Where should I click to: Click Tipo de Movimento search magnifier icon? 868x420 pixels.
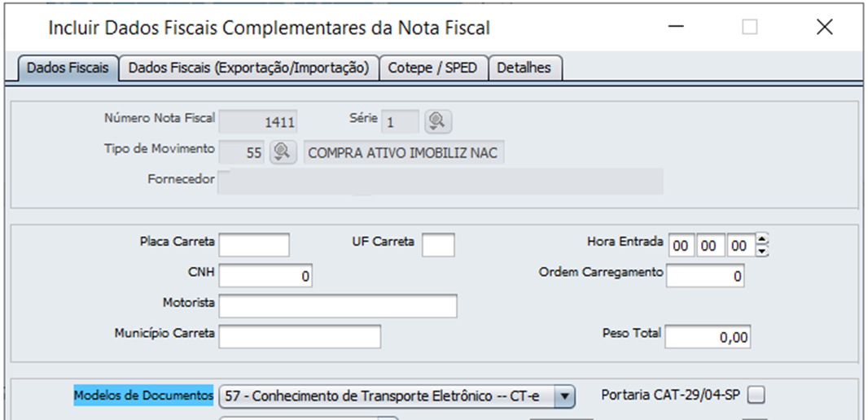pyautogui.click(x=283, y=152)
